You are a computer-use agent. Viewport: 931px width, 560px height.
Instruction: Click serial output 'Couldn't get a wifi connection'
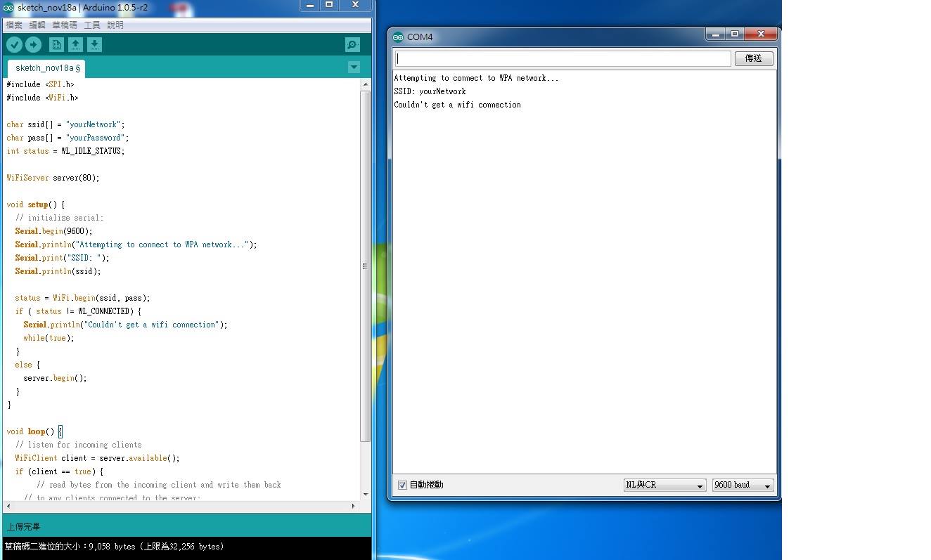[457, 105]
